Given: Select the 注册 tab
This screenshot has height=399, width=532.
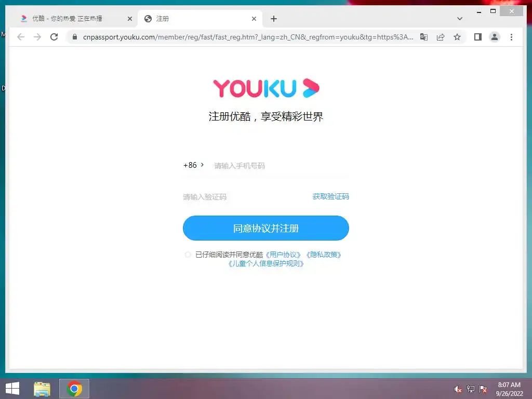Looking at the screenshot, I should click(x=200, y=19).
